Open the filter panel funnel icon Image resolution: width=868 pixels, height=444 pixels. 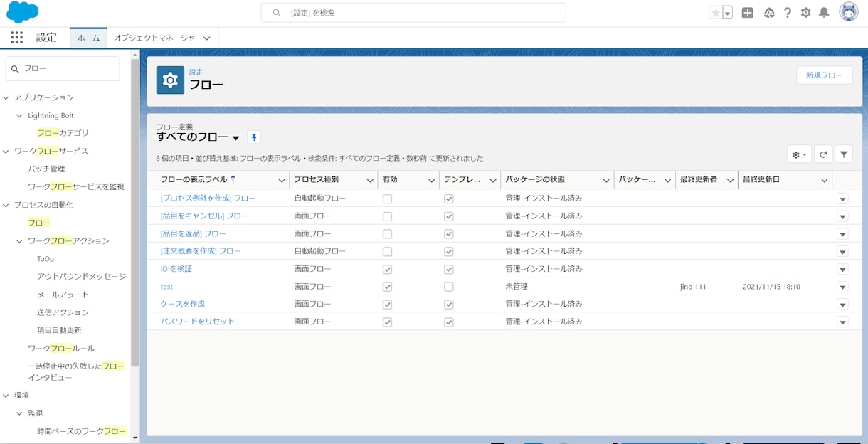click(x=843, y=154)
